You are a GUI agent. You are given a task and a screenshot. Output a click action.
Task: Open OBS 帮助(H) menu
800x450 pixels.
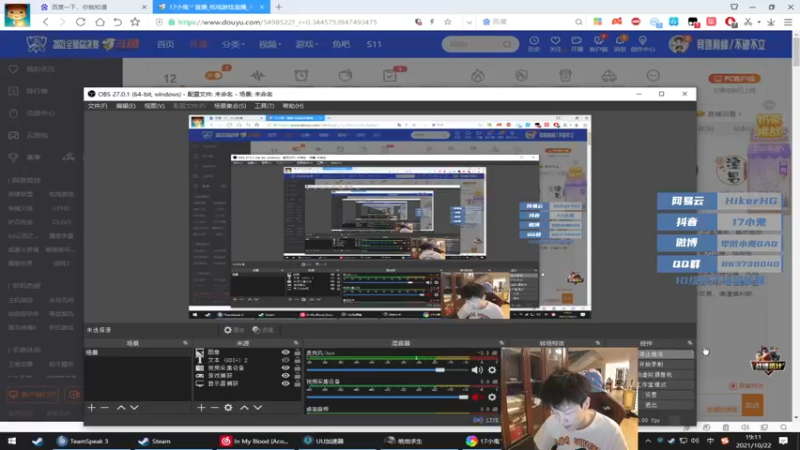pos(293,106)
